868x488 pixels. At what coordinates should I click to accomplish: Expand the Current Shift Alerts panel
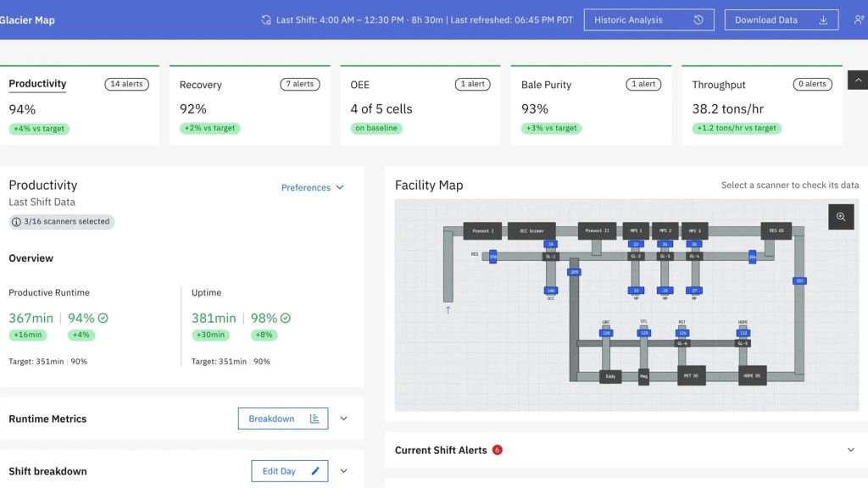tap(851, 450)
